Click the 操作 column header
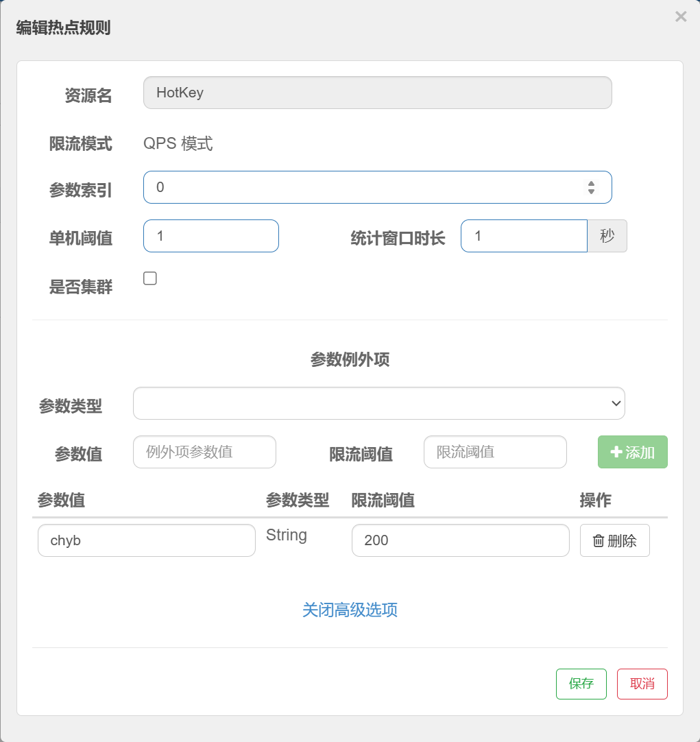This screenshot has width=700, height=742. 596,500
